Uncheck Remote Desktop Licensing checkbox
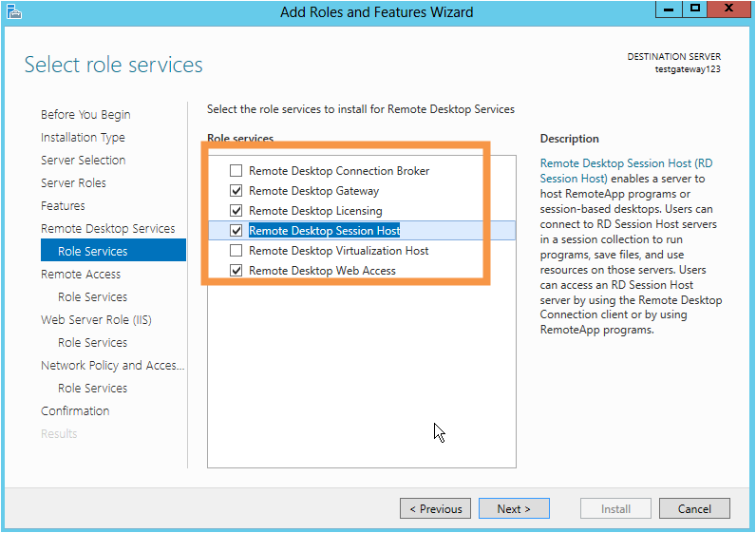 (x=236, y=211)
